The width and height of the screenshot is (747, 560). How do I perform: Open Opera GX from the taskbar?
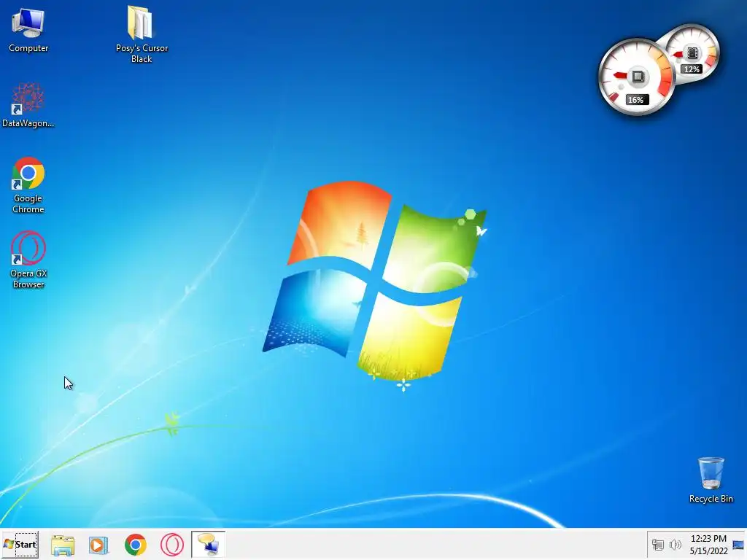[x=172, y=545]
